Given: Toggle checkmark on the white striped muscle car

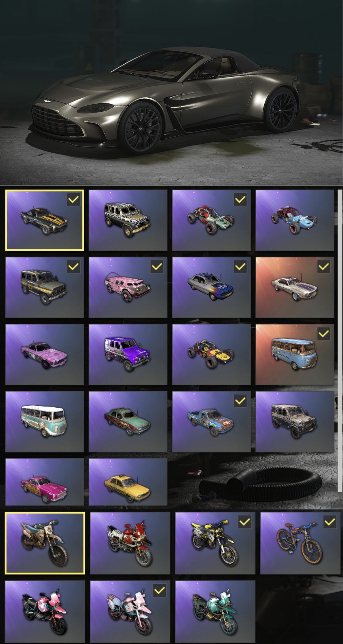Looking at the screenshot, I should [x=324, y=267].
